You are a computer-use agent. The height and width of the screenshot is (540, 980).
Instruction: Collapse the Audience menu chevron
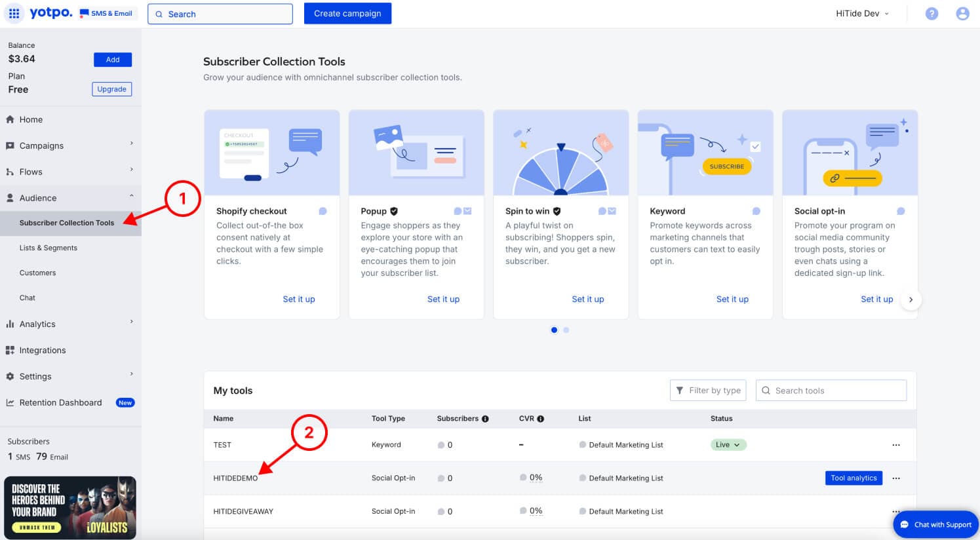[x=132, y=196]
